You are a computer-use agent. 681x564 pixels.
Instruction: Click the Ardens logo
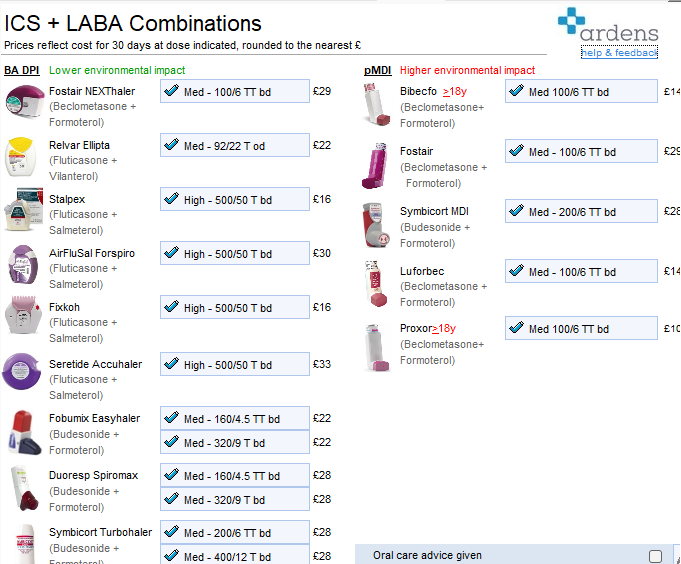tap(608, 27)
